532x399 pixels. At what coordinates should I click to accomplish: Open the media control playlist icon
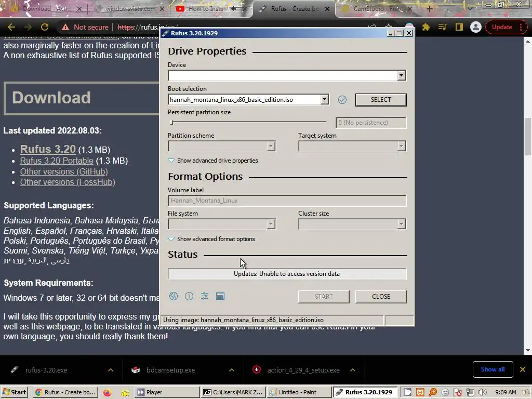(x=443, y=27)
